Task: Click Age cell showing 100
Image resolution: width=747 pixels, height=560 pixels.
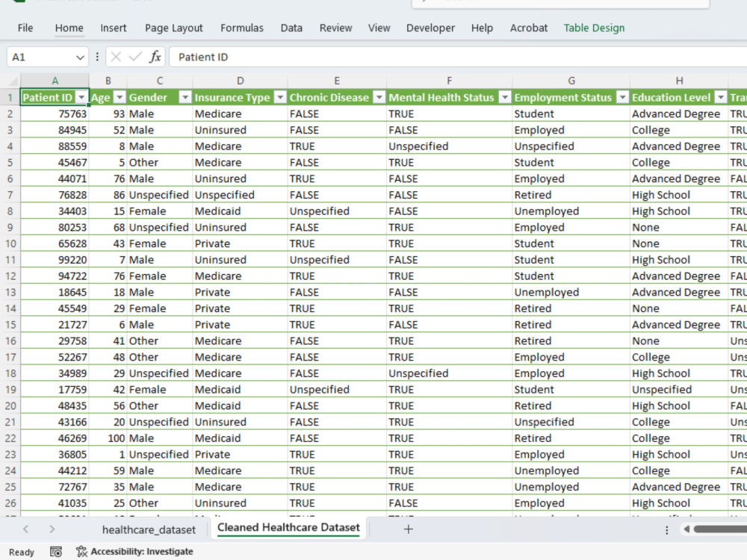Action: [x=108, y=438]
